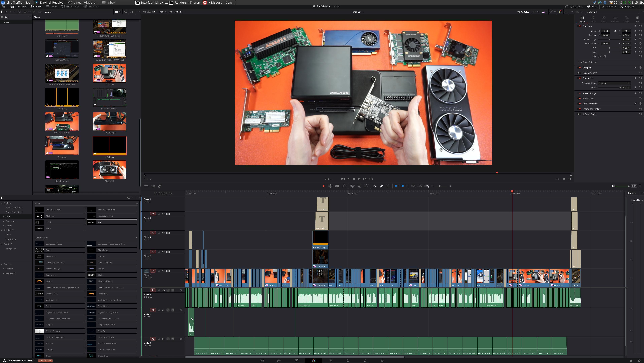The height and width of the screenshot is (363, 644).
Task: Flip the clip horizontally in Inspector
Action: point(600,56)
